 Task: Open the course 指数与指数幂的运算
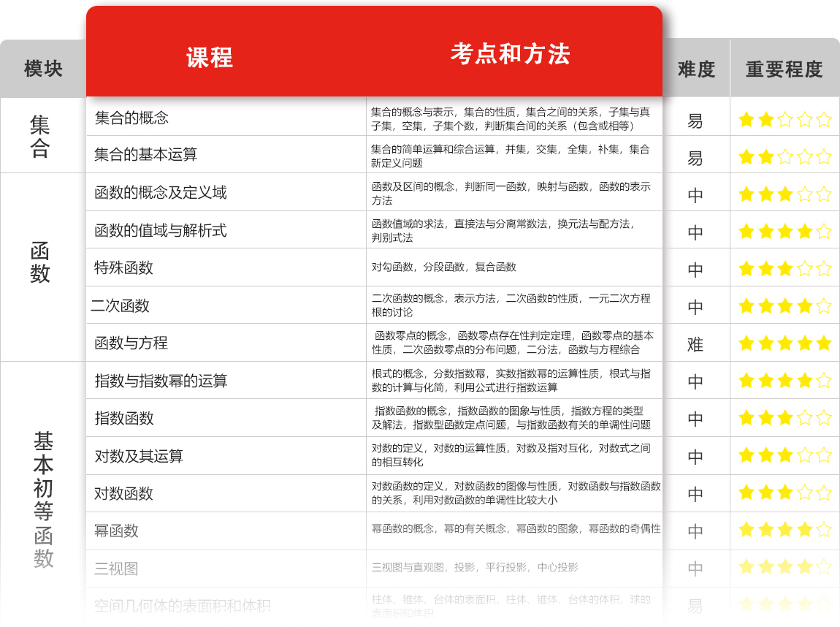click(x=161, y=381)
